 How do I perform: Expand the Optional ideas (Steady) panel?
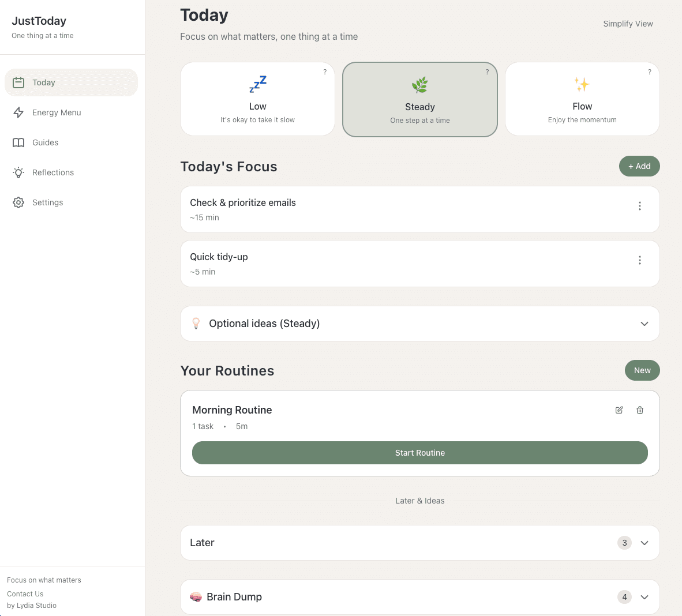tap(419, 324)
